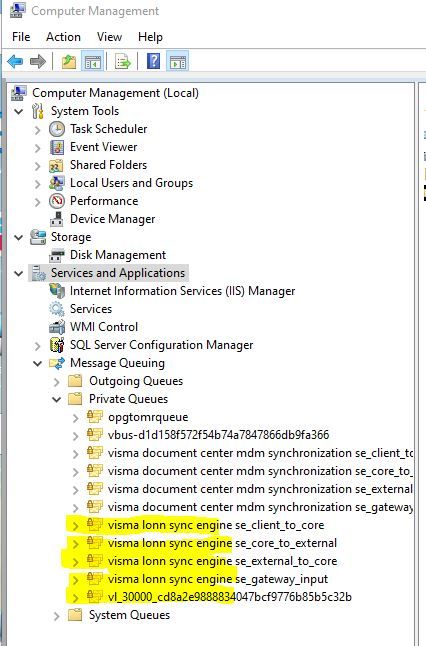Toggle Show/Hide Action Pane toolbar button
The width and height of the screenshot is (426, 646).
(178, 62)
